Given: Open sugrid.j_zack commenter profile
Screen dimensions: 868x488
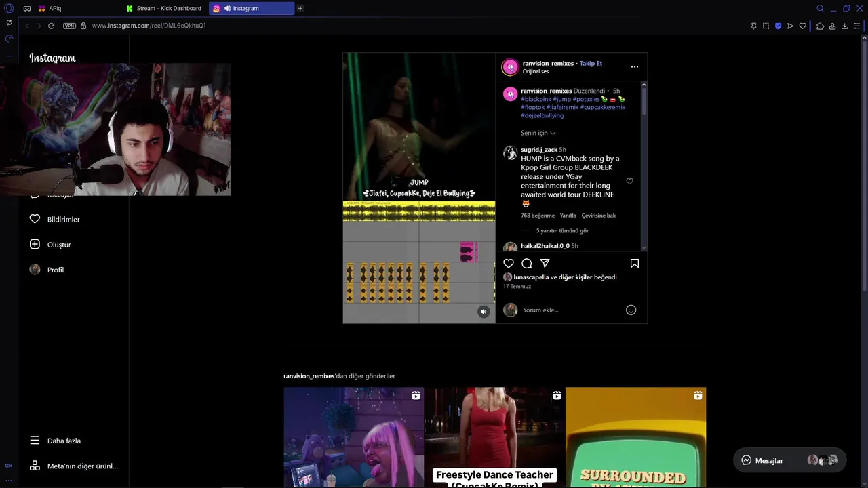Looking at the screenshot, I should tap(539, 150).
